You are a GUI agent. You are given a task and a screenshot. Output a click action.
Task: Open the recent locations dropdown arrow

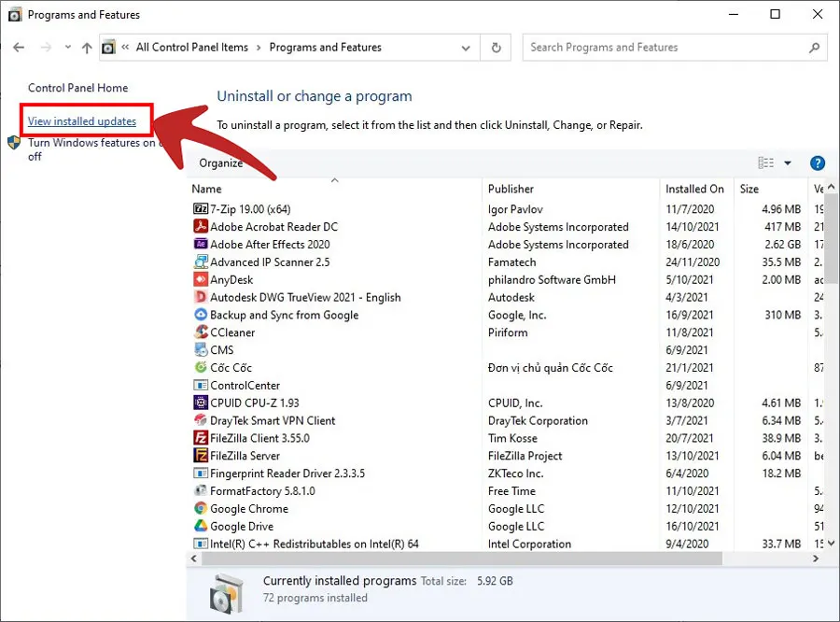point(68,48)
